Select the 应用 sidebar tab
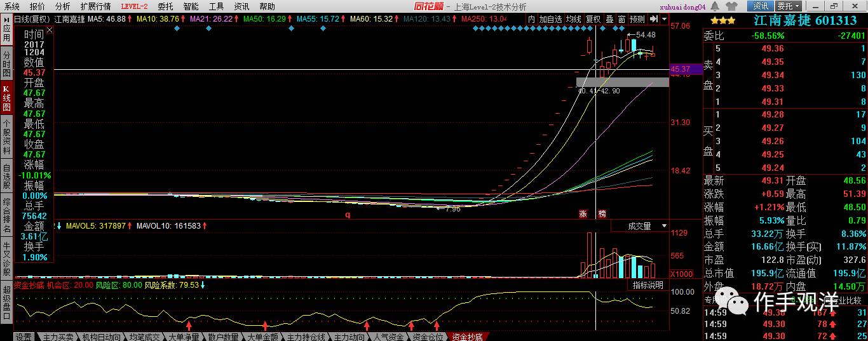This screenshot has height=341, width=868. (6, 33)
